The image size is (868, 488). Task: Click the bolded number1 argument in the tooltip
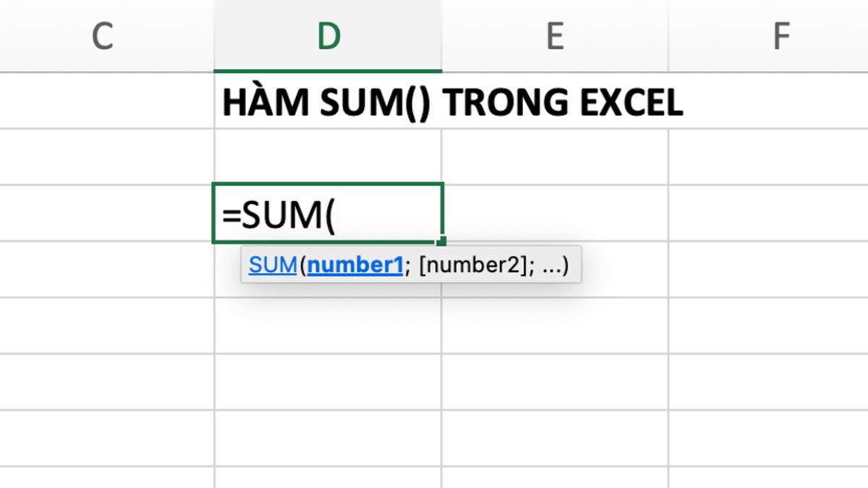[354, 265]
